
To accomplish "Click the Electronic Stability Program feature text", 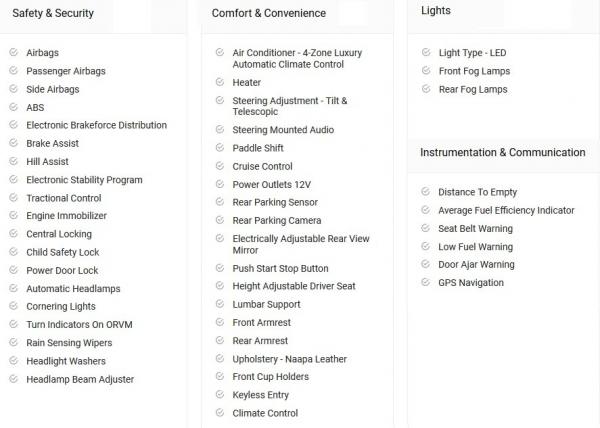I will [x=84, y=180].
